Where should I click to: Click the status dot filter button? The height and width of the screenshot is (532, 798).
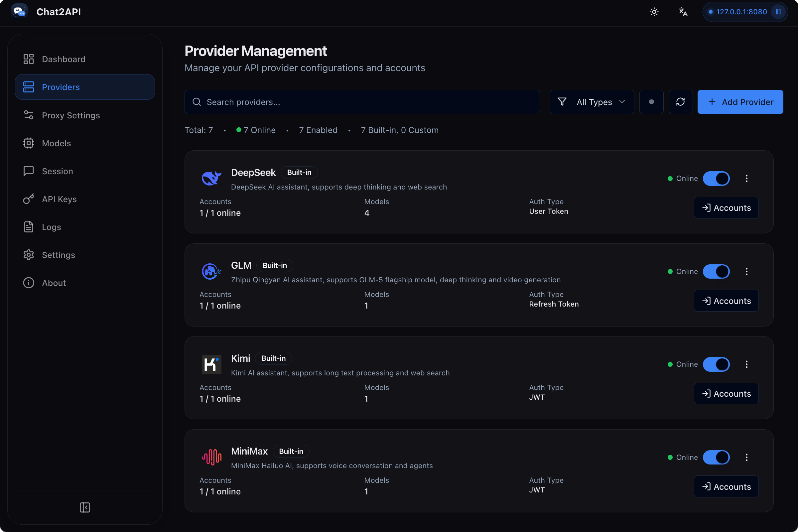(x=651, y=102)
